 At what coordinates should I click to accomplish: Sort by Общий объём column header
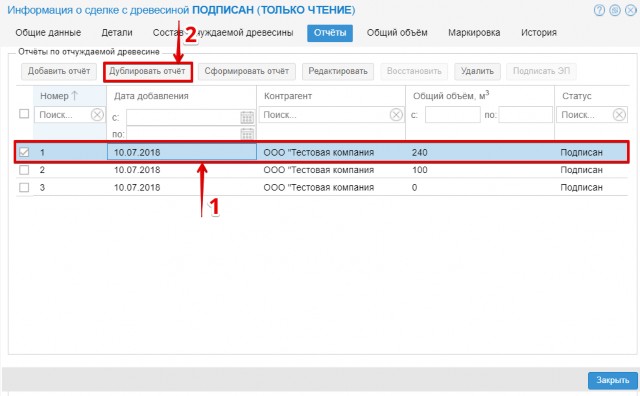pos(451,96)
